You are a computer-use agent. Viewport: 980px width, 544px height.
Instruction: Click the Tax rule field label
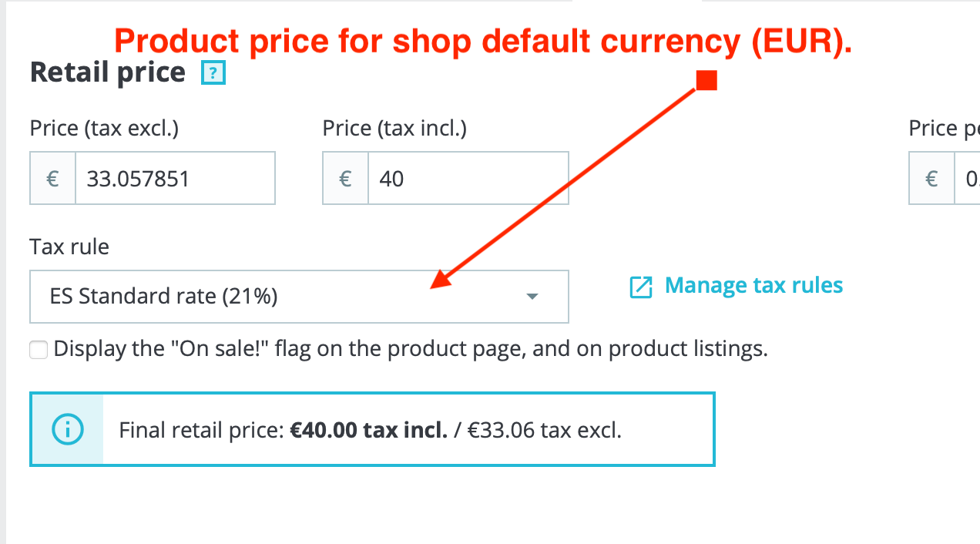(x=69, y=247)
